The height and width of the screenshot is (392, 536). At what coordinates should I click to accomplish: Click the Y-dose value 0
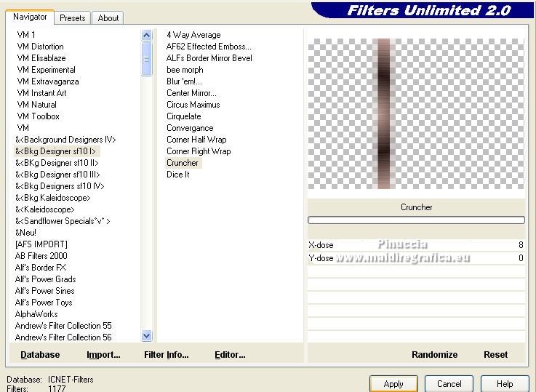[x=521, y=257]
